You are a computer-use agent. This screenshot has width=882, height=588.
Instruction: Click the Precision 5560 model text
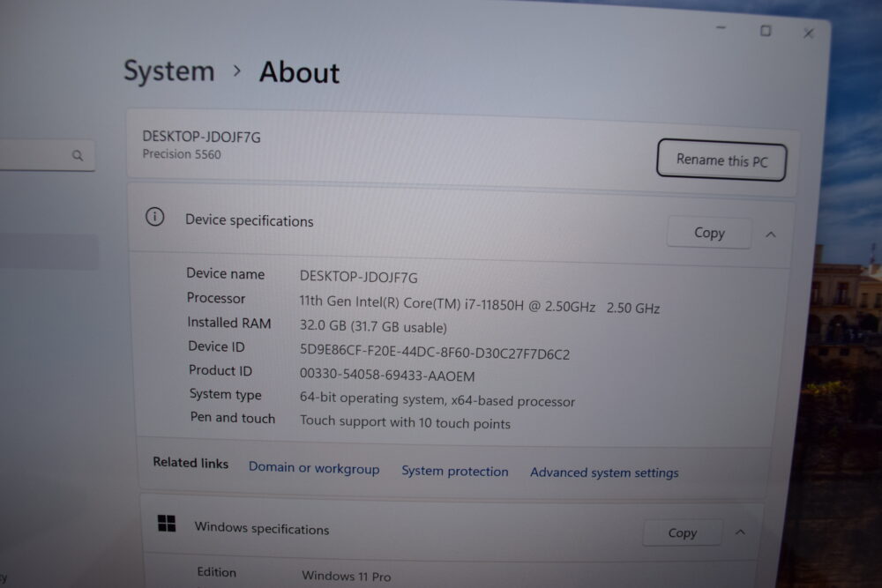(182, 154)
